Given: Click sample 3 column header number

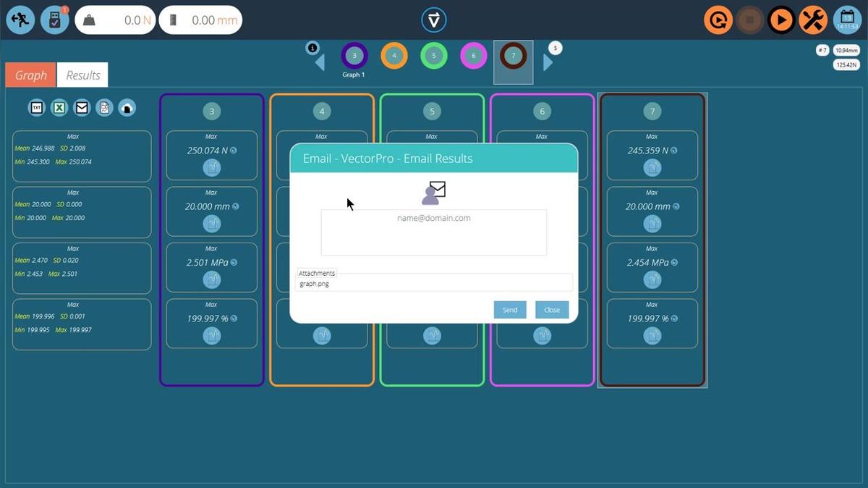Looking at the screenshot, I should pos(212,111).
